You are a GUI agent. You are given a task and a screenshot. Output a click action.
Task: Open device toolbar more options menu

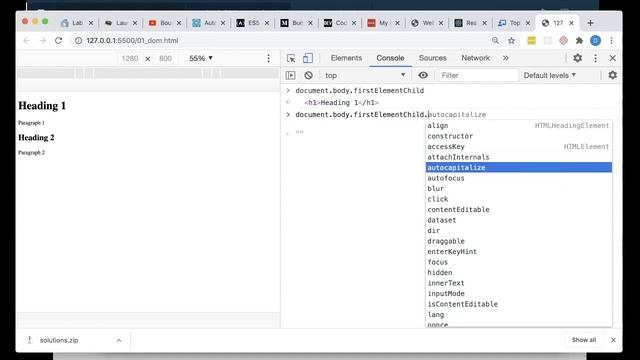268,58
